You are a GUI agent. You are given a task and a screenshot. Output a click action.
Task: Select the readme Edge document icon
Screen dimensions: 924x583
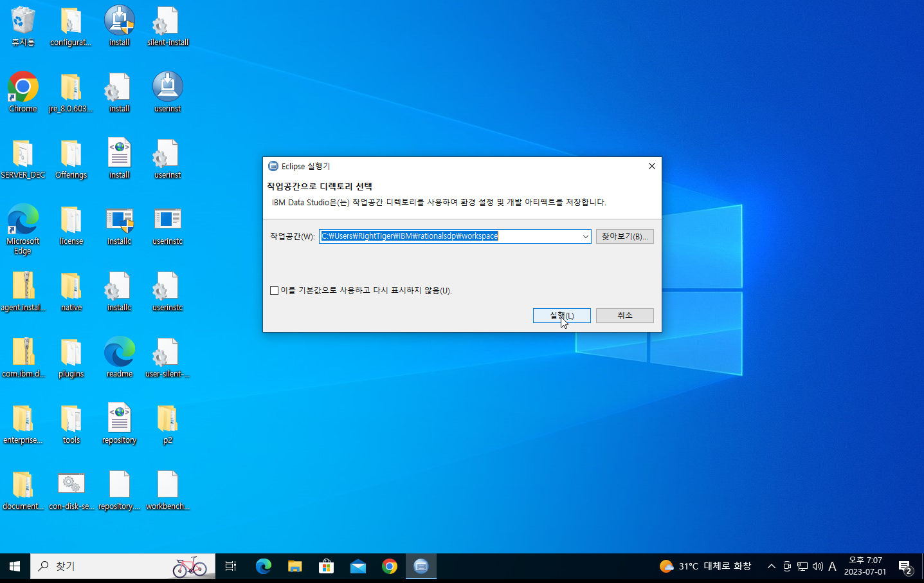[120, 358]
